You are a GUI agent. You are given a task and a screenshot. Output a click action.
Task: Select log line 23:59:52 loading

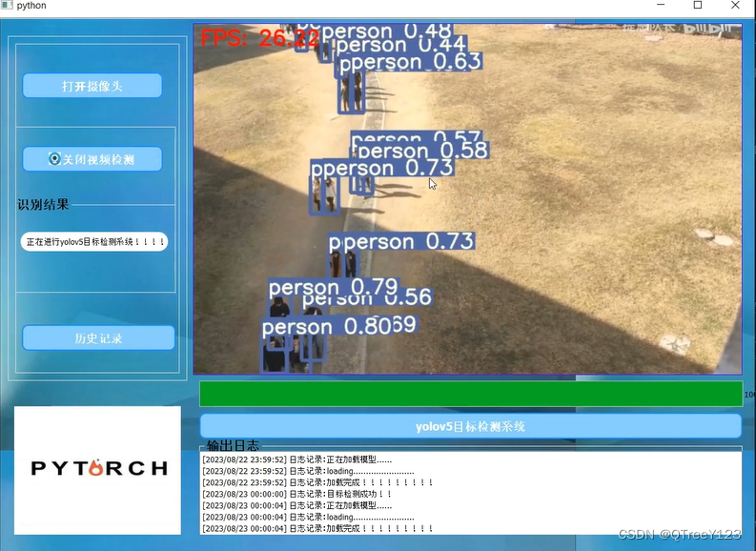308,471
